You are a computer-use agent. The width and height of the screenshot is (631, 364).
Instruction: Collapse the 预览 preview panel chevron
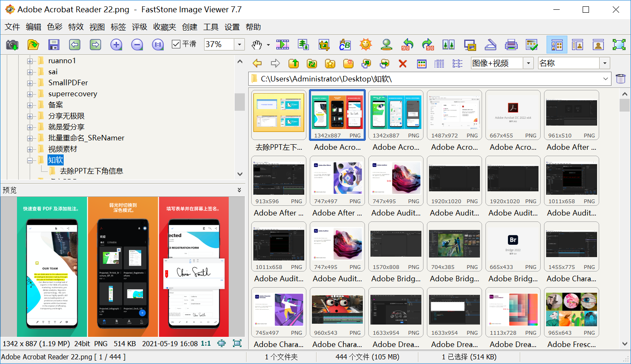tap(239, 190)
